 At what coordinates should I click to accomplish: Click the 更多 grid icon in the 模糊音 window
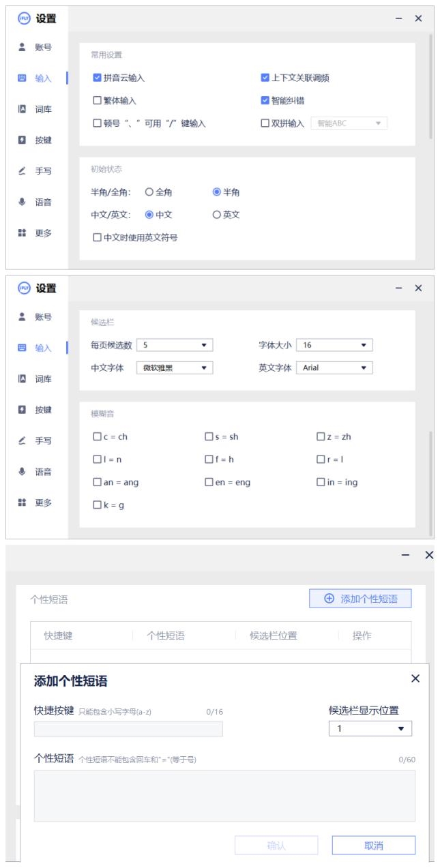[x=21, y=503]
